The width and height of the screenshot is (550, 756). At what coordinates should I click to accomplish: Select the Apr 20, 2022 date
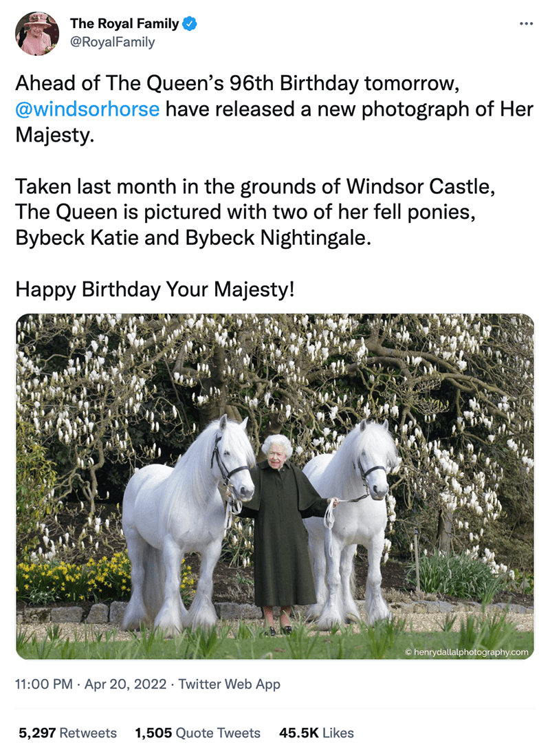click(x=125, y=684)
